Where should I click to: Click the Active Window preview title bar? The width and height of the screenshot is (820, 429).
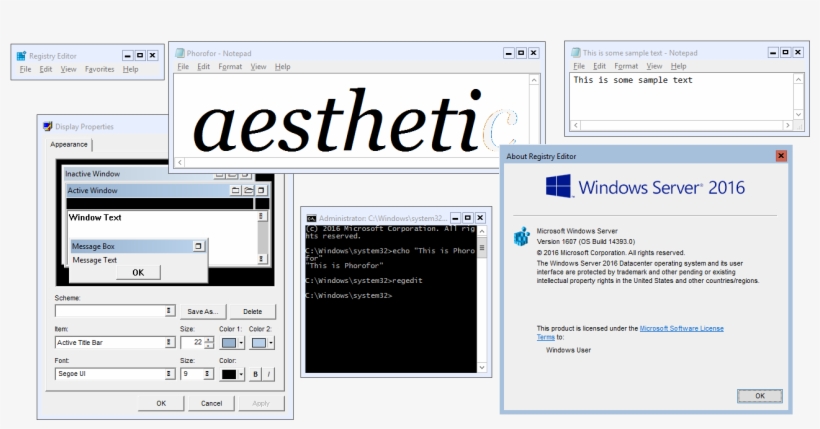pyautogui.click(x=167, y=190)
